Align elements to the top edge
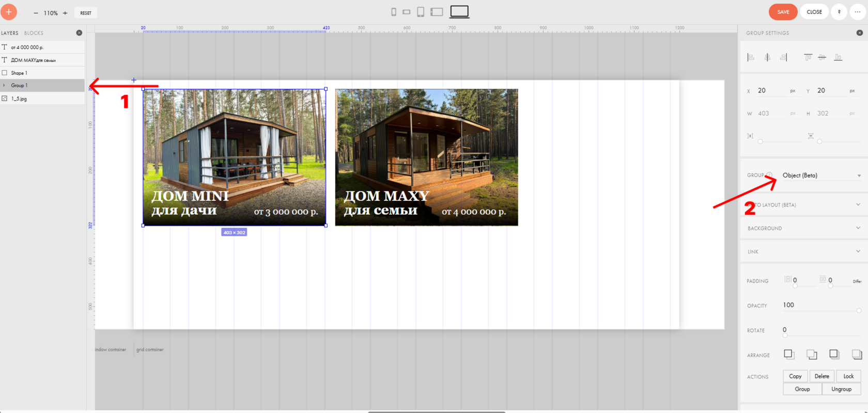 (x=808, y=57)
